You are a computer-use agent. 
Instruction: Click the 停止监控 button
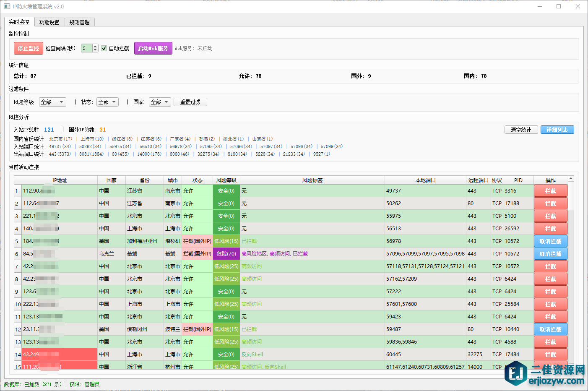pyautogui.click(x=29, y=48)
